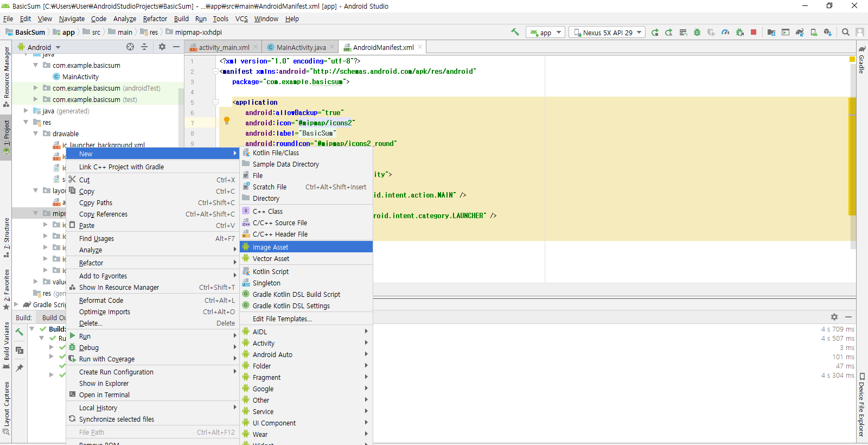Click Synchronize selected files
Screen dimensions: 868x445
(x=152, y=419)
